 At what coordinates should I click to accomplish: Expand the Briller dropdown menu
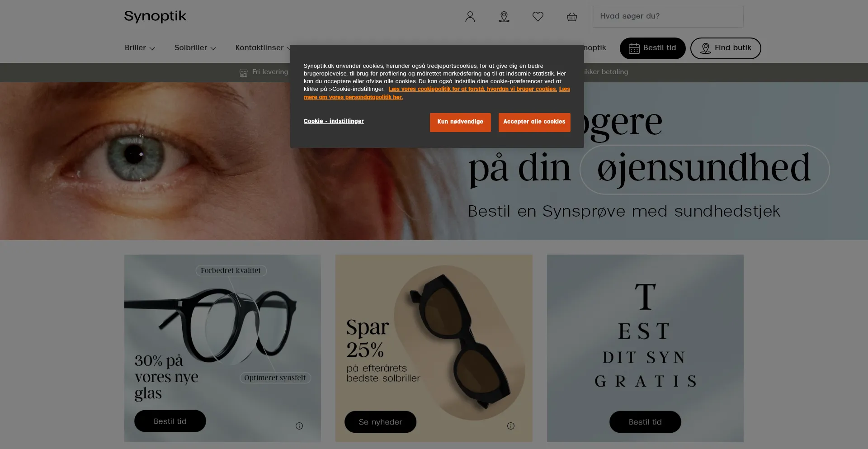(140, 48)
